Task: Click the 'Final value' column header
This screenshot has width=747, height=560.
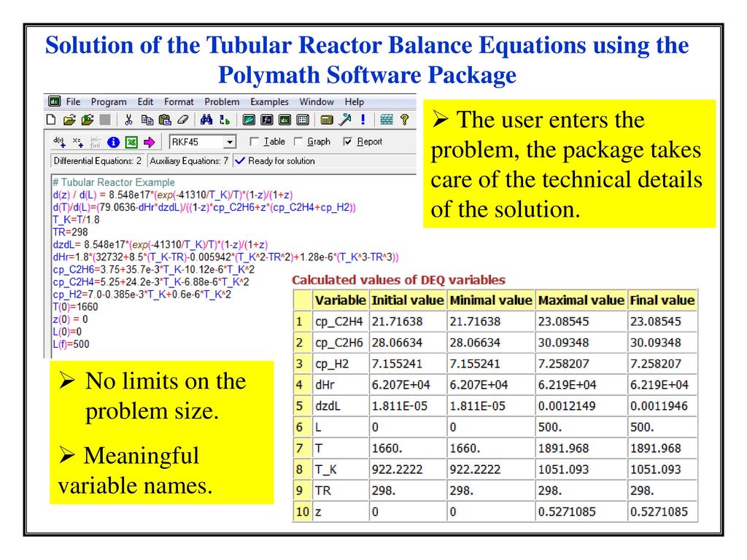Action: click(662, 300)
